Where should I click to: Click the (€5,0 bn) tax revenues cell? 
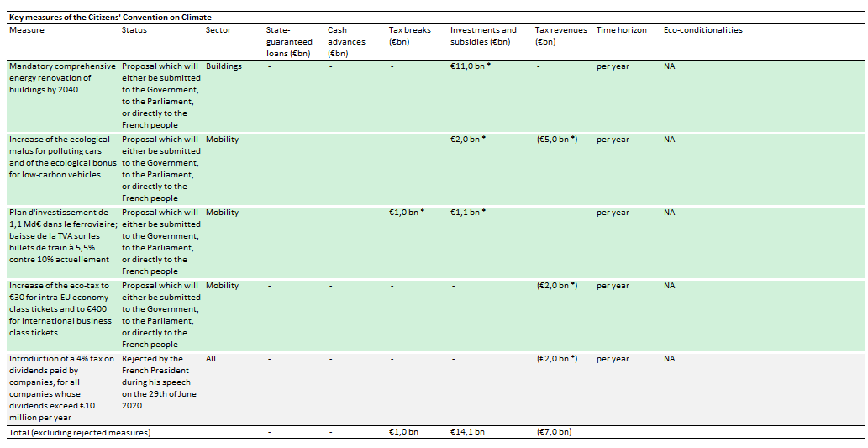(556, 140)
